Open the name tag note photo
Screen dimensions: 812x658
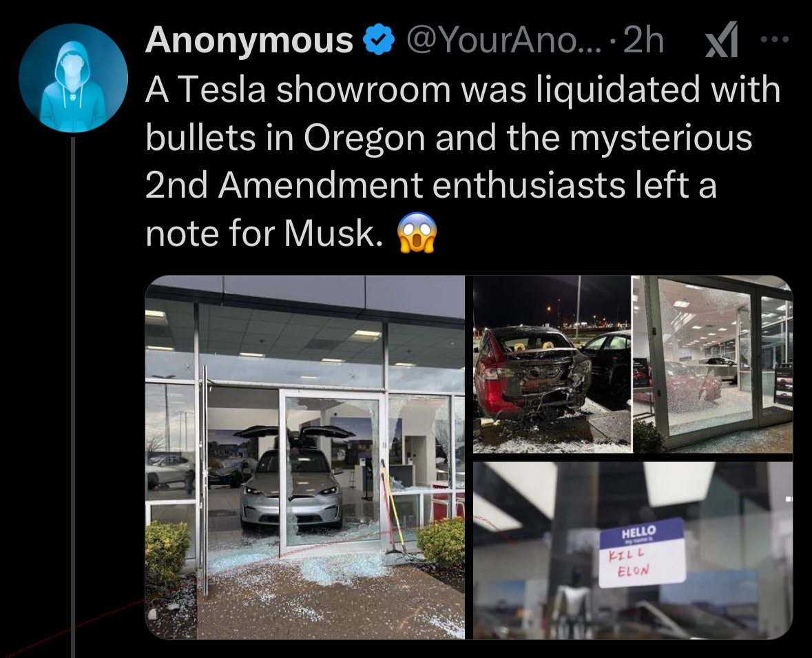(x=633, y=551)
